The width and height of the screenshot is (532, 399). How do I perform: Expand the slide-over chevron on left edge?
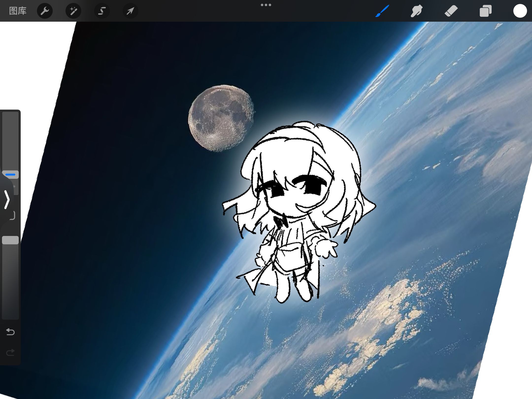pyautogui.click(x=7, y=199)
